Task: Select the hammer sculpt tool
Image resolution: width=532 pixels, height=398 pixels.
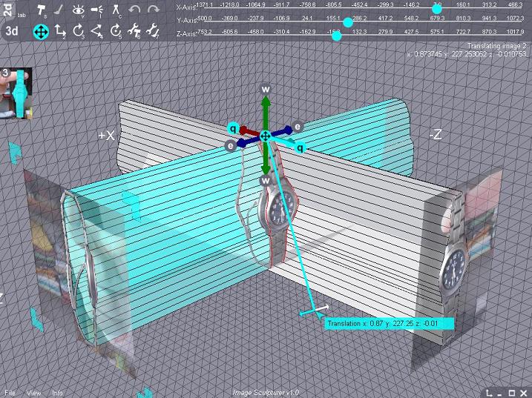Action: pyautogui.click(x=40, y=10)
